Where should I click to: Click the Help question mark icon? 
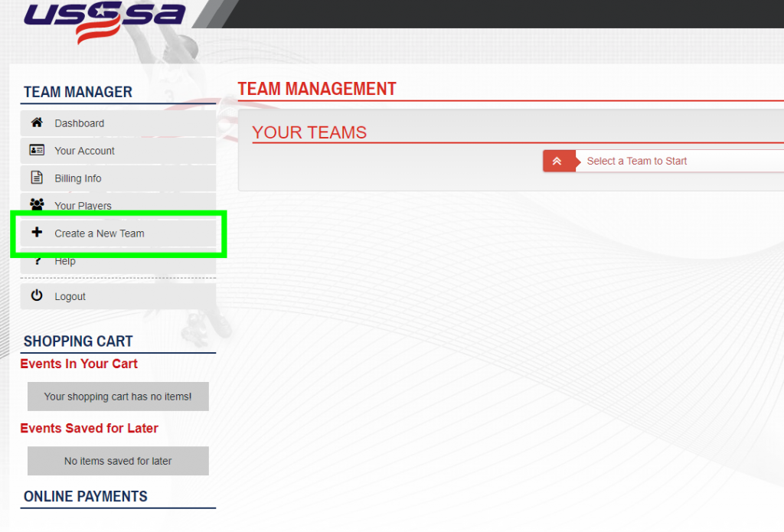pyautogui.click(x=37, y=260)
